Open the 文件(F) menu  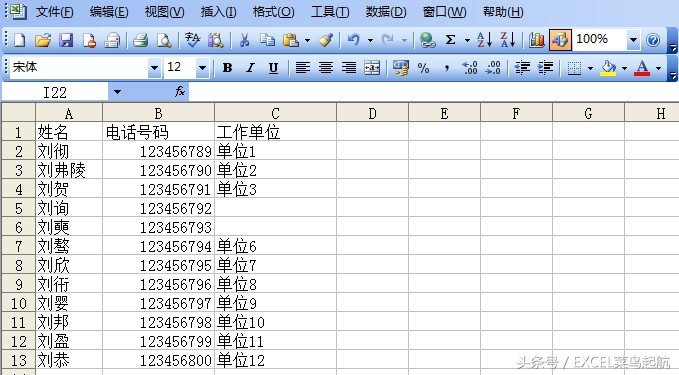click(x=55, y=12)
